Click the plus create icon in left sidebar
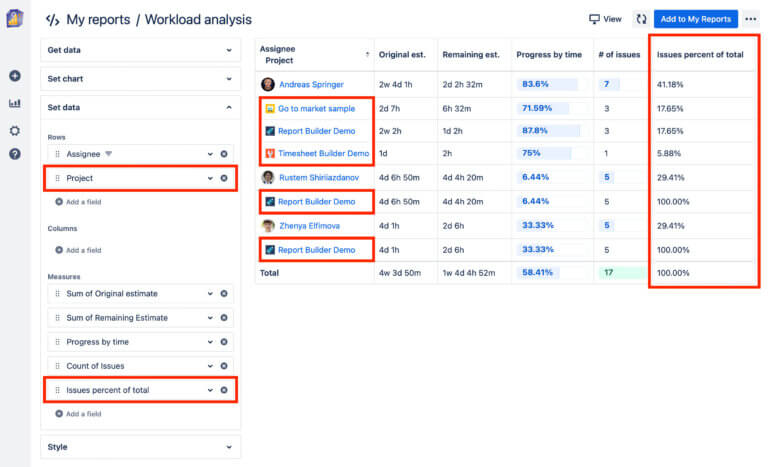This screenshot has height=467, width=768. tap(15, 76)
